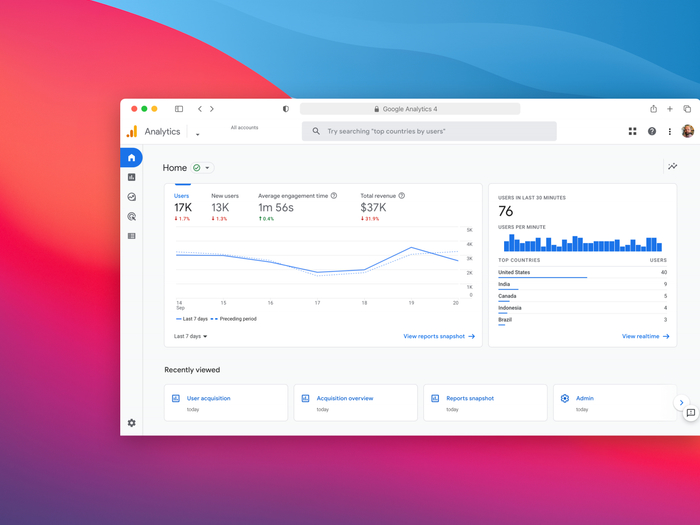Viewport: 700px width, 525px height.
Task: Open the All accounts property selector
Action: tap(243, 129)
